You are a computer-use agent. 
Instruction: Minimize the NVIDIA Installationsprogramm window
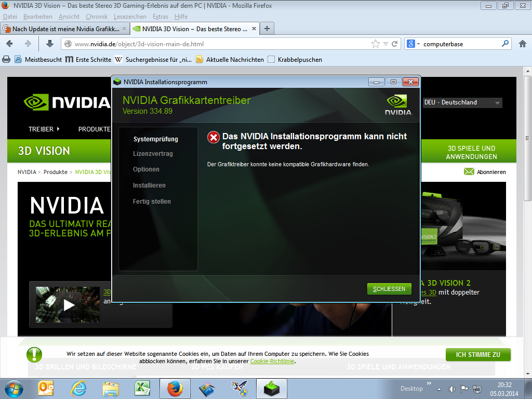click(x=376, y=82)
